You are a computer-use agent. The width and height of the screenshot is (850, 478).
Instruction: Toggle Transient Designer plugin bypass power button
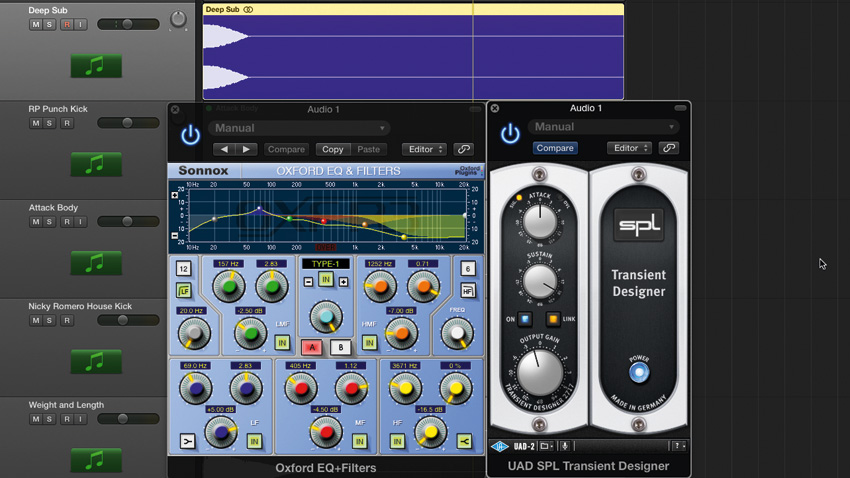[510, 134]
